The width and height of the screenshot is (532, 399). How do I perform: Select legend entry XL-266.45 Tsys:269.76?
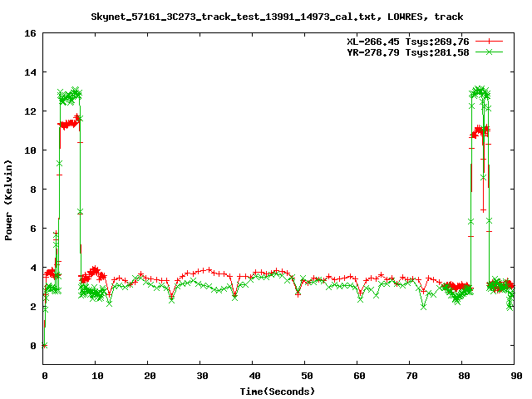click(x=407, y=42)
